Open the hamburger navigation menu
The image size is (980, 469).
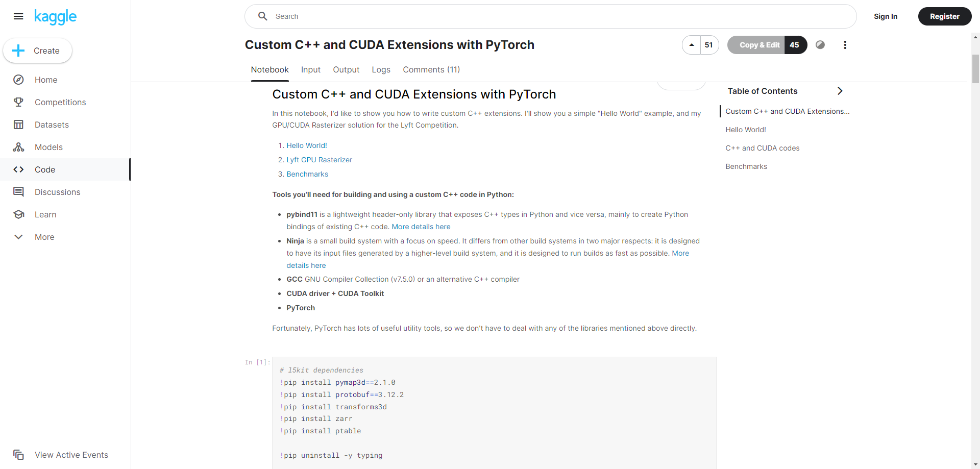[18, 16]
